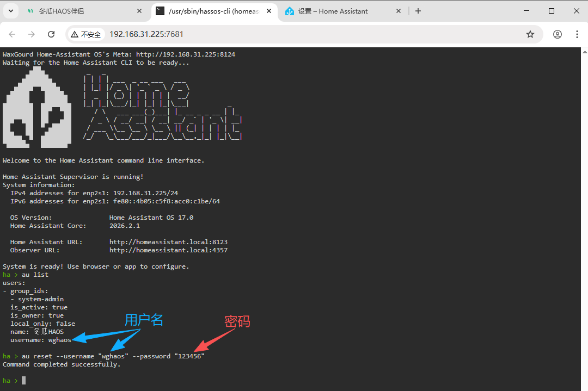Switch to the 设置 – Home Assistant tab
588x391 pixels.
(x=344, y=11)
